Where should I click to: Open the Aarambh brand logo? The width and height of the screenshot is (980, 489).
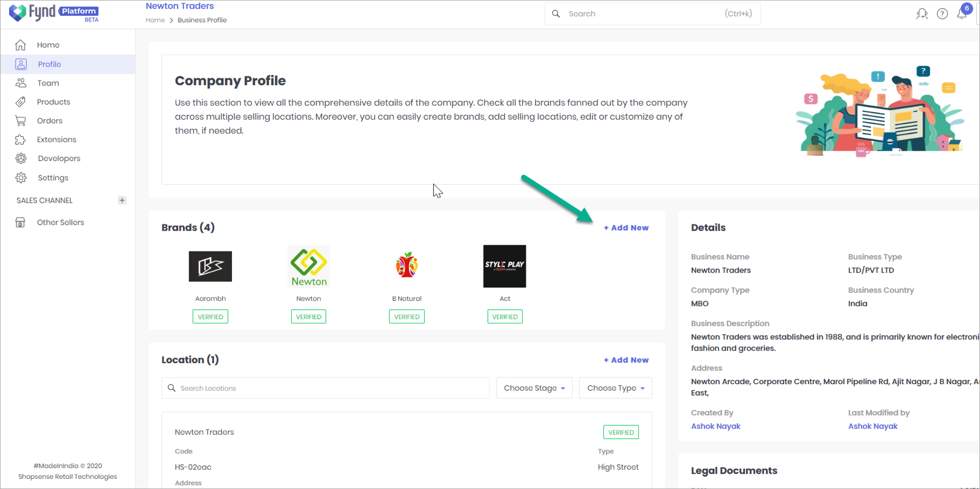click(210, 266)
